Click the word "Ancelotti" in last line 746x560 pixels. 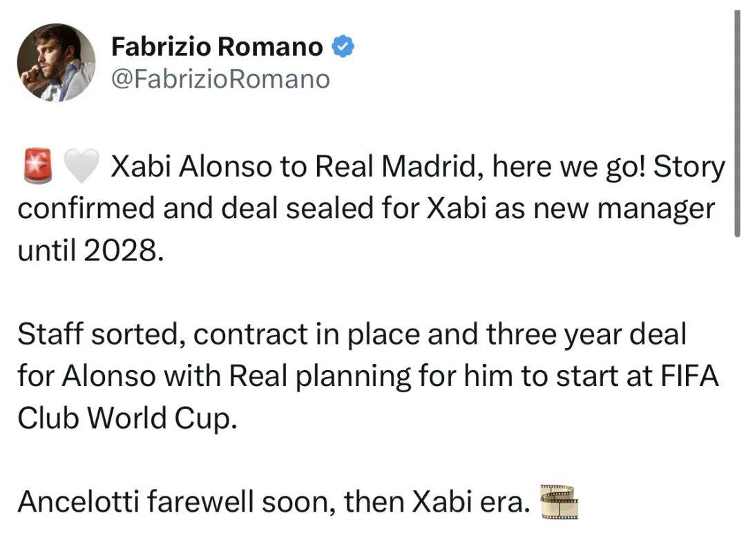(79, 501)
